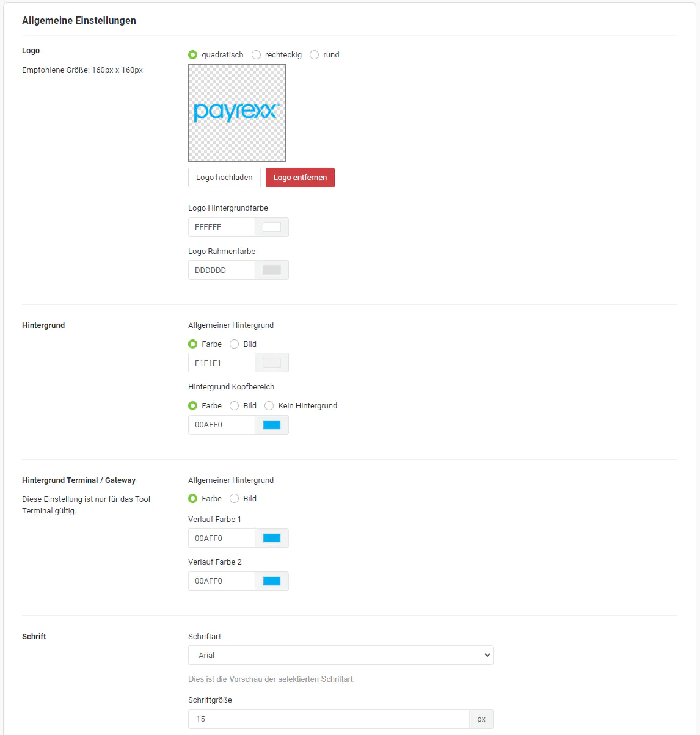Click the Logo Rahmenfarbe hex input field
This screenshot has height=735, width=700.
click(x=221, y=270)
